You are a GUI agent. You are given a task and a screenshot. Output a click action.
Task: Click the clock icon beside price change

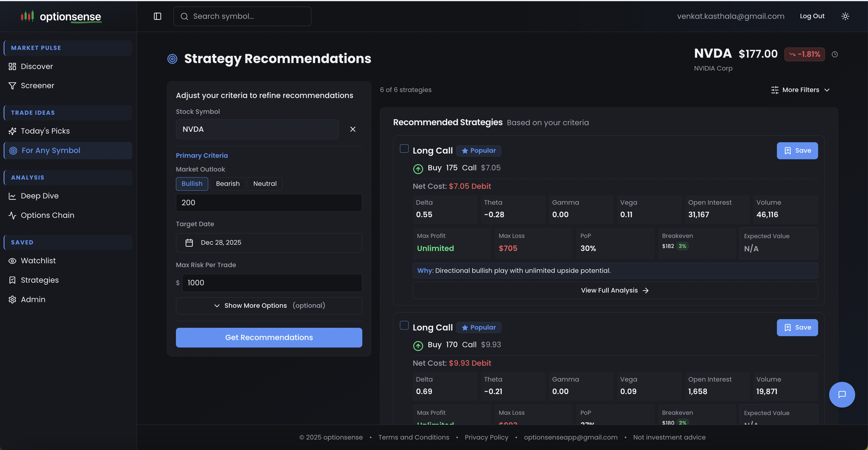point(835,54)
